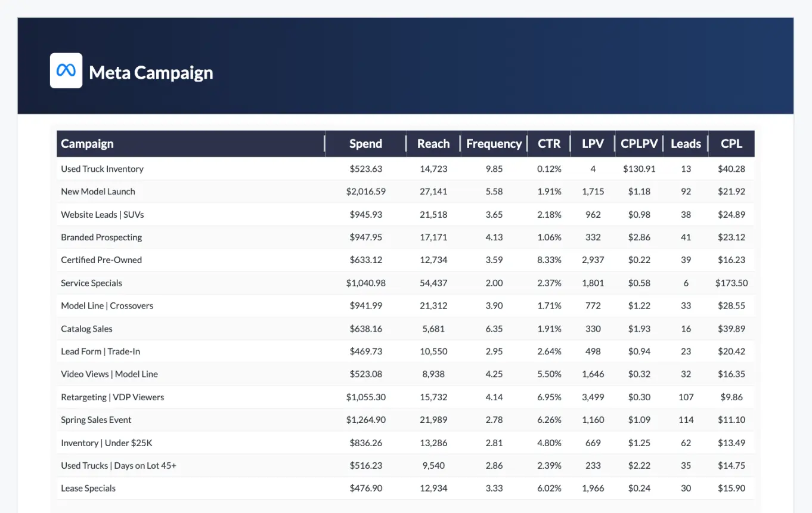This screenshot has height=513, width=812.
Task: Click the $173.50 CPL value
Action: [732, 283]
